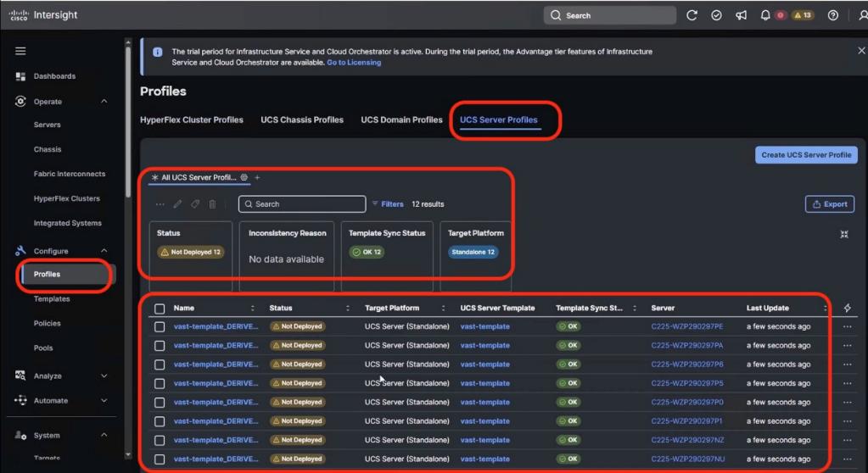Open the toolbar ellipsis actions menu

(x=160, y=204)
